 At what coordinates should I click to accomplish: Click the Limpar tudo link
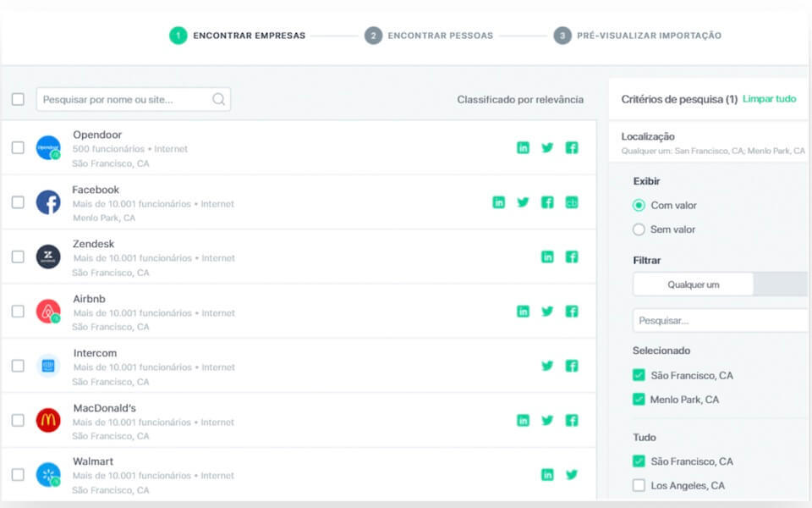pyautogui.click(x=769, y=98)
